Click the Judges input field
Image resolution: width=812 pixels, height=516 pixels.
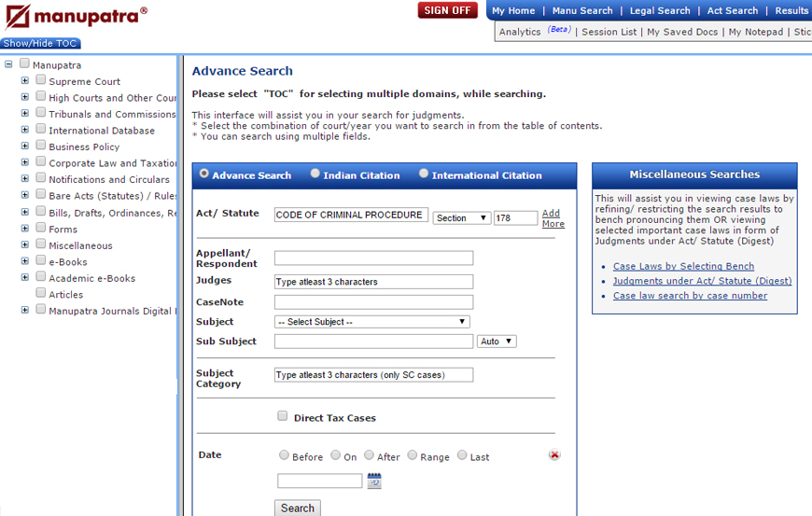click(x=374, y=282)
